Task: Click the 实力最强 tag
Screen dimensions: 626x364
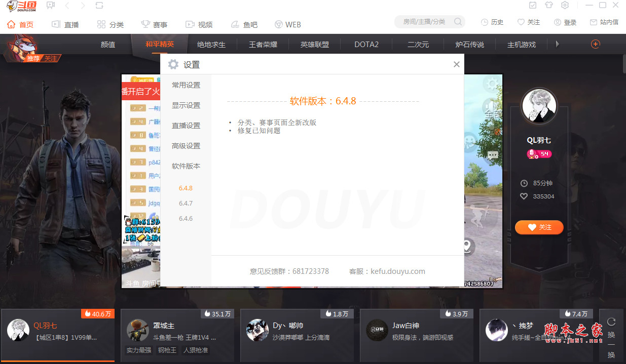Action: click(139, 350)
